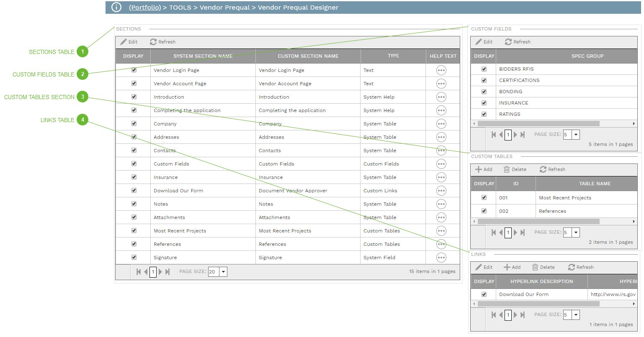Image resolution: width=644 pixels, height=337 pixels.
Task: Edit the Custom Fields table
Action: click(484, 42)
